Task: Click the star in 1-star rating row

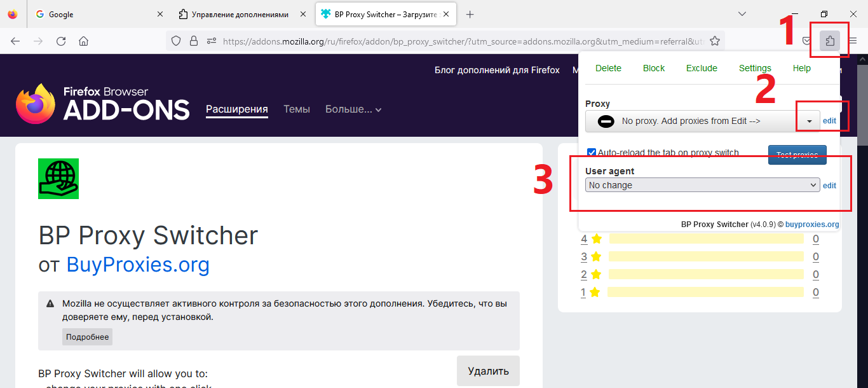Action: point(595,293)
